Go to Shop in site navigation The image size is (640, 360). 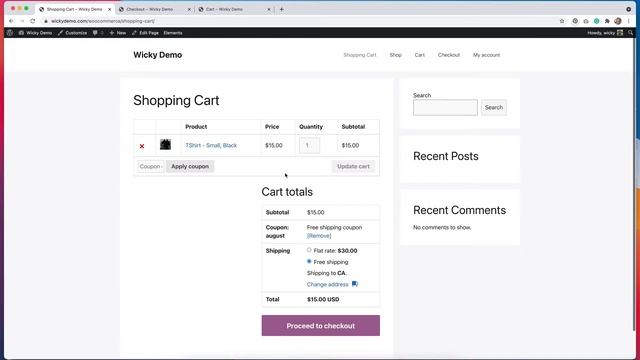396,55
